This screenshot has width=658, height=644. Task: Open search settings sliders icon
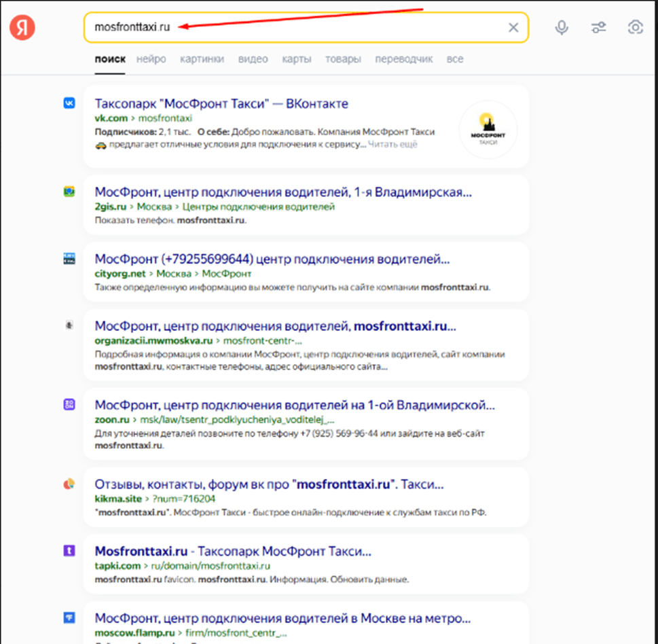[599, 27]
